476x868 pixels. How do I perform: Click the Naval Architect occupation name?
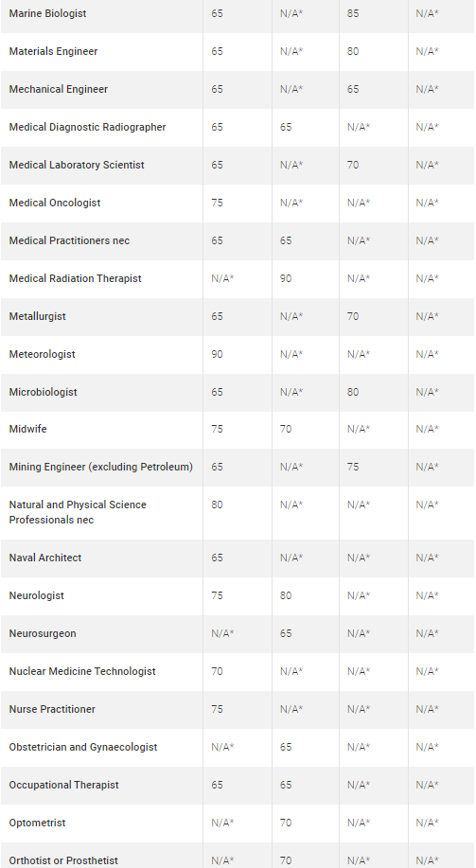(45, 558)
